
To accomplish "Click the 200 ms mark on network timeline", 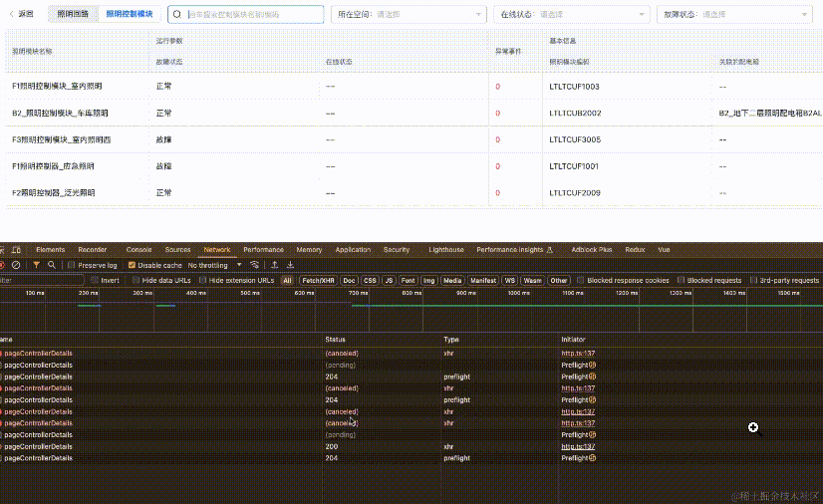I will coord(89,294).
